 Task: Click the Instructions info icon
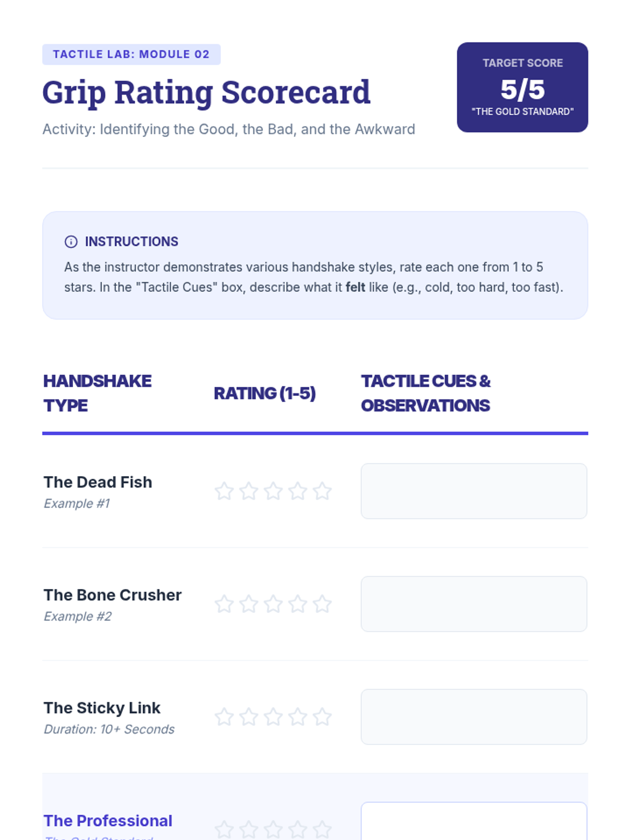[x=71, y=241]
